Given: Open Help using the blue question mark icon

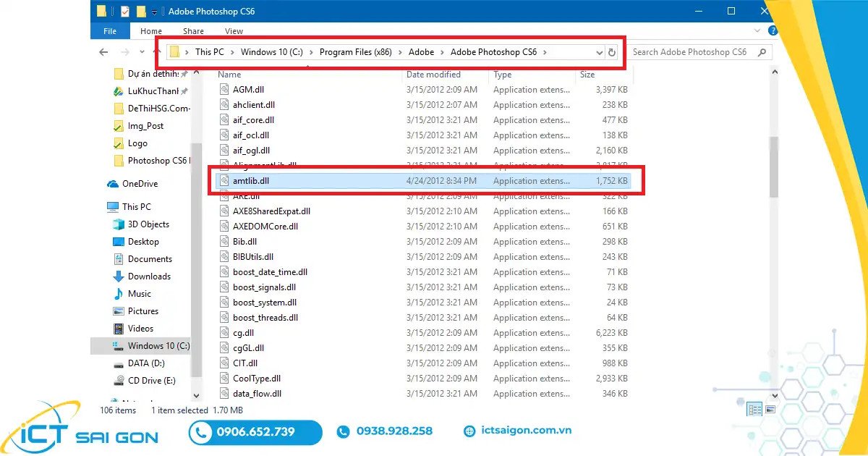Looking at the screenshot, I should [773, 30].
